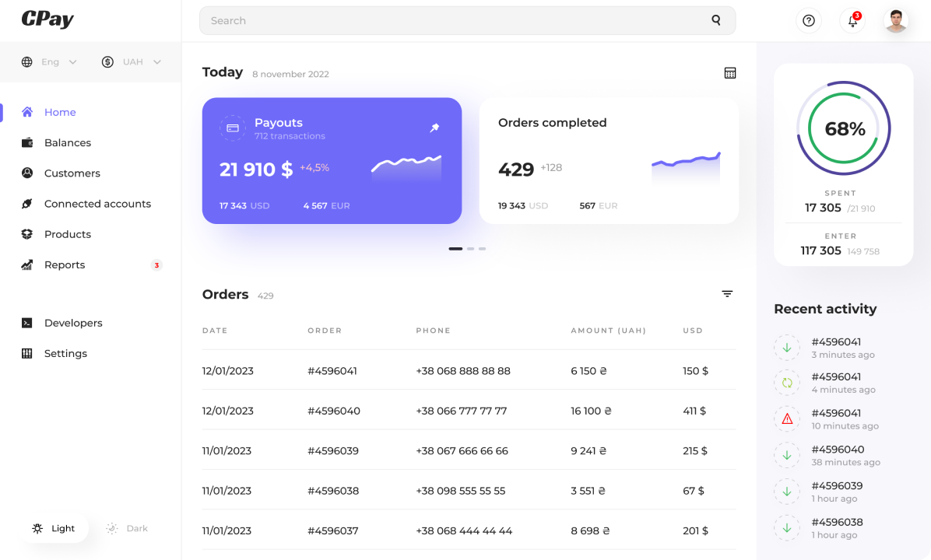Image resolution: width=931 pixels, height=560 pixels.
Task: Switch to Dark theme
Action: click(x=127, y=528)
